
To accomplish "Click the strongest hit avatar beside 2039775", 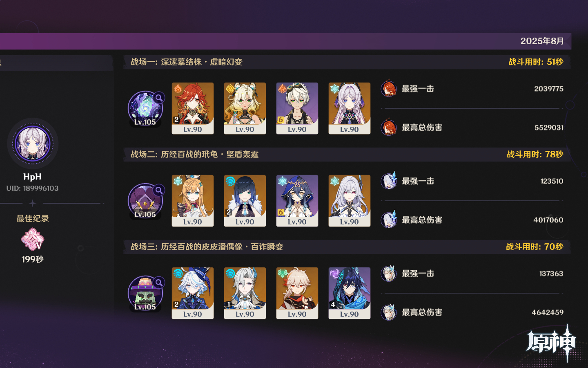I will coord(389,89).
